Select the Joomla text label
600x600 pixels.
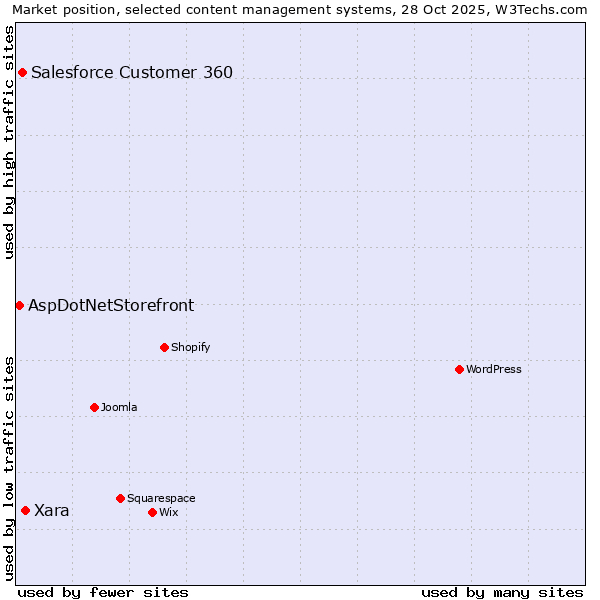[x=119, y=407]
